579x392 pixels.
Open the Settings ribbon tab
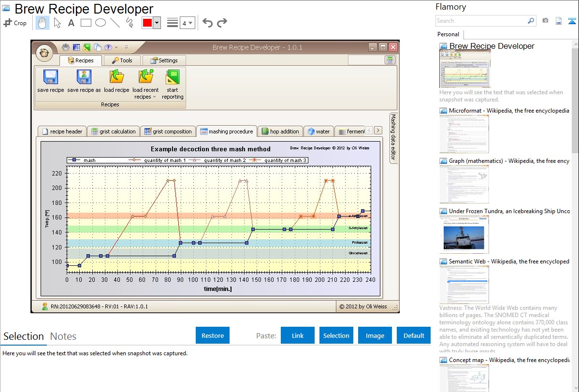(164, 60)
